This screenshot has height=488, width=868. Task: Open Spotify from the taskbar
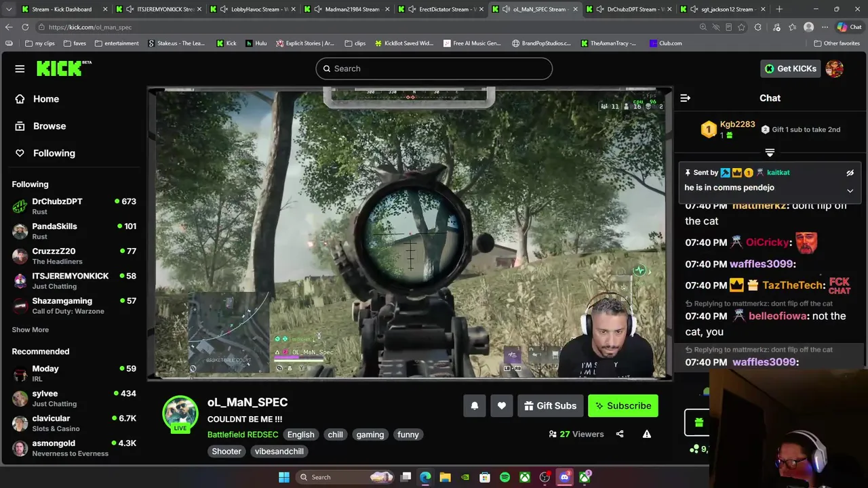(x=505, y=477)
